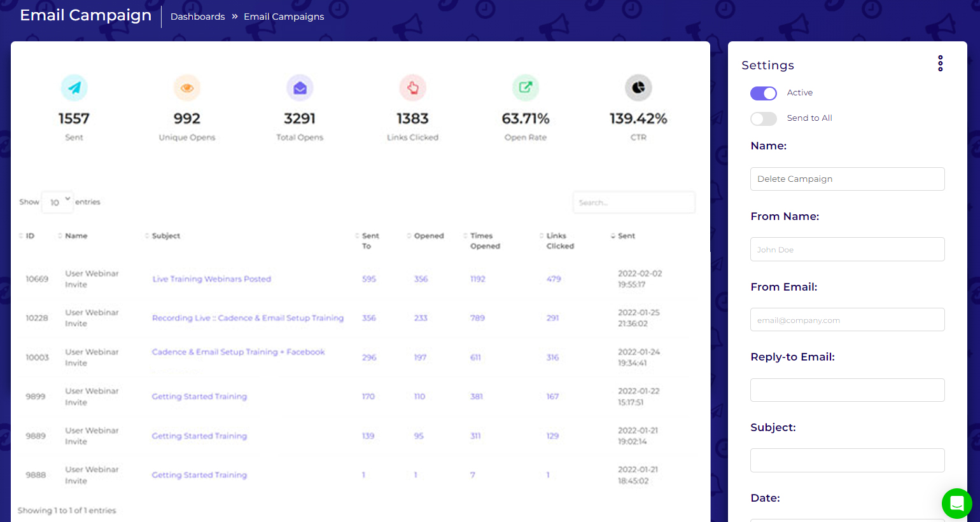Click times opened value 611
The width and height of the screenshot is (980, 522).
[x=475, y=357]
